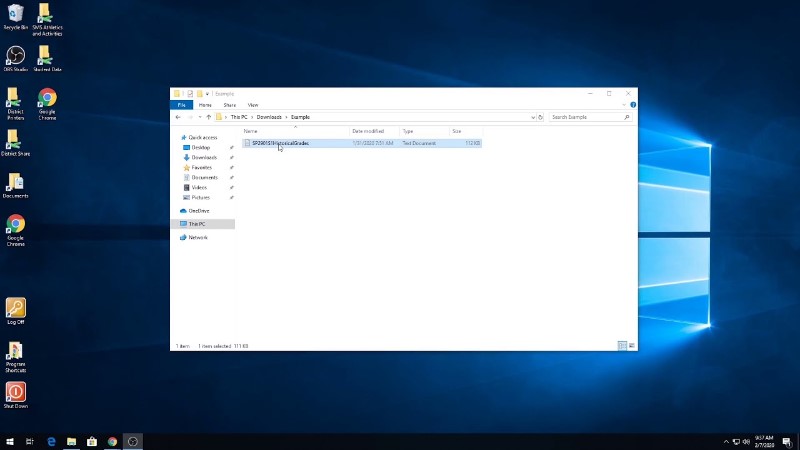Click Downloads in the address breadcrumb
Image resolution: width=800 pixels, height=450 pixels.
(x=269, y=117)
